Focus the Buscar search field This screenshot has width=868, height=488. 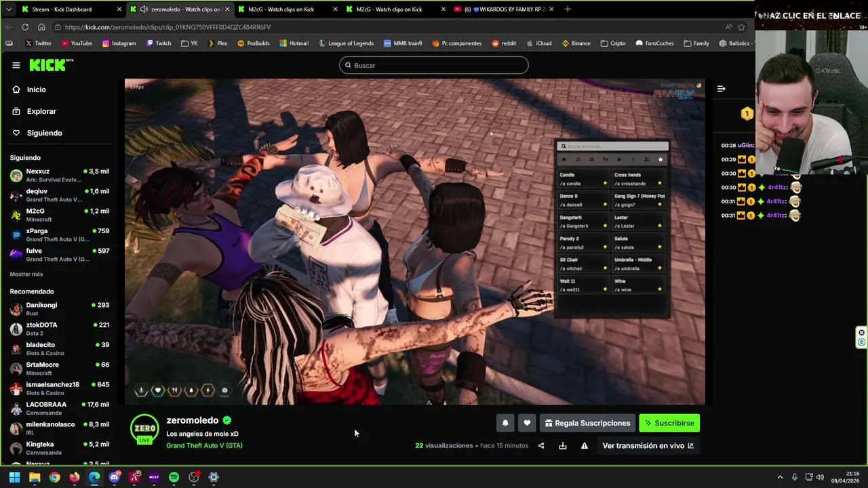(x=434, y=65)
